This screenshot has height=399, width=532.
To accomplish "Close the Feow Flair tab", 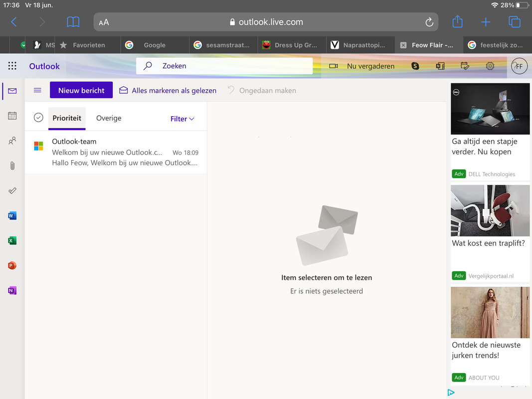I will point(403,45).
